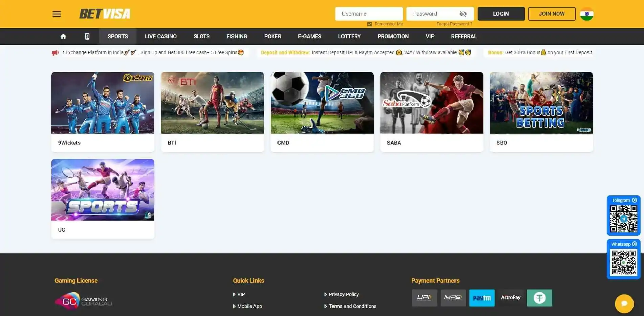Open the LIVE CASINO tab
This screenshot has height=316, width=644.
tap(161, 36)
